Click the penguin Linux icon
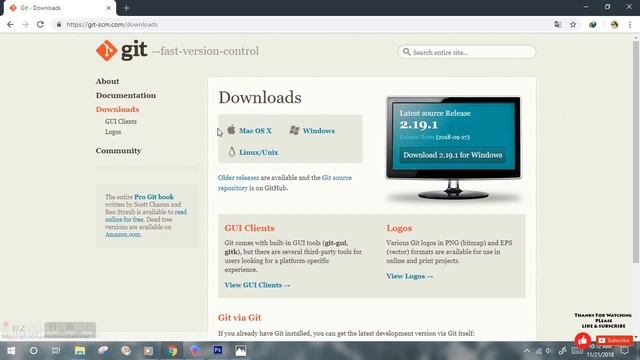Viewport: 640px width, 360px height. click(x=231, y=151)
